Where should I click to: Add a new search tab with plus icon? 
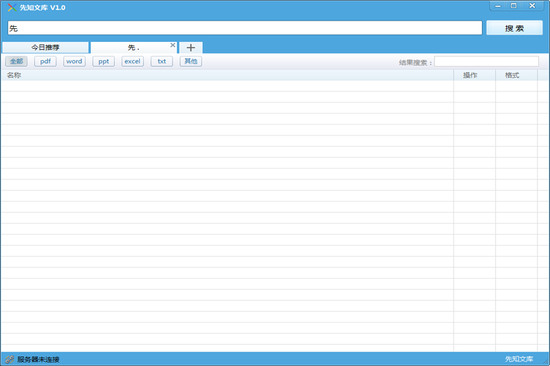191,47
